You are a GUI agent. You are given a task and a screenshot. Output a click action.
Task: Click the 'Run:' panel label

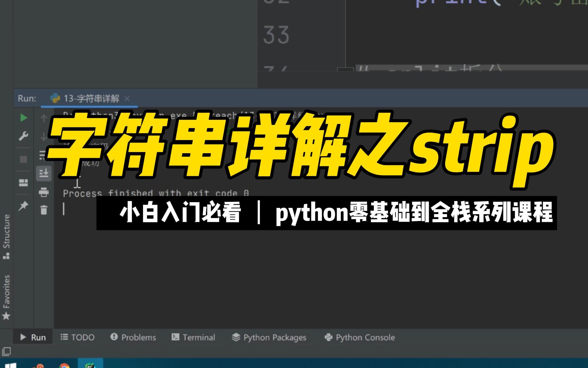27,98
